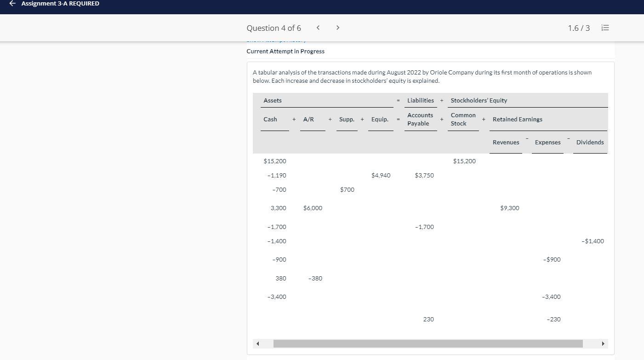Click the table scrollbar's right arrow

click(x=603, y=343)
